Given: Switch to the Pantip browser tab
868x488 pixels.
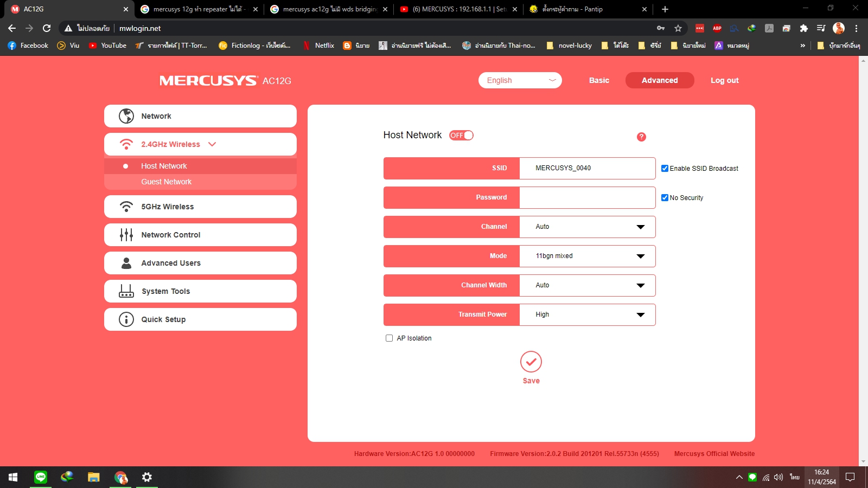Looking at the screenshot, I should click(589, 9).
